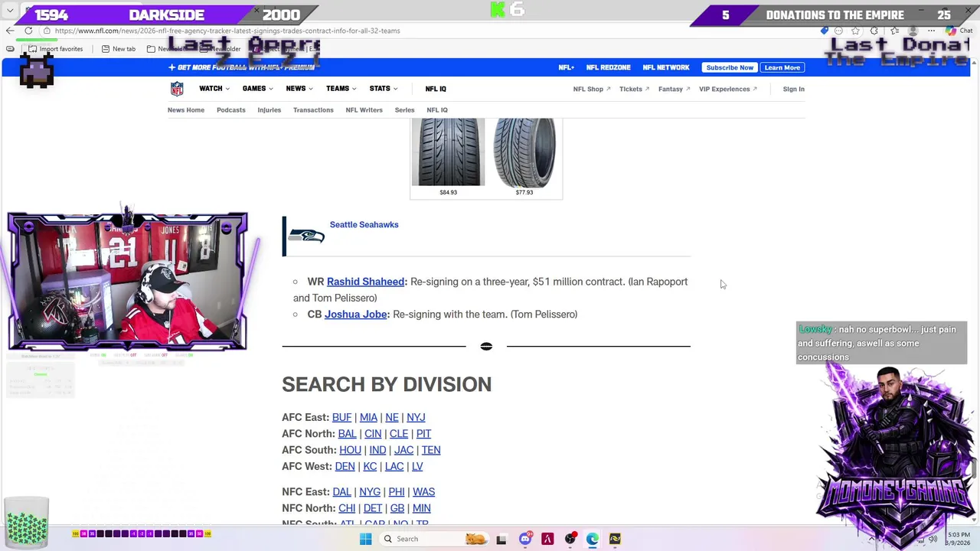Open the Injuries tab

click(x=269, y=110)
